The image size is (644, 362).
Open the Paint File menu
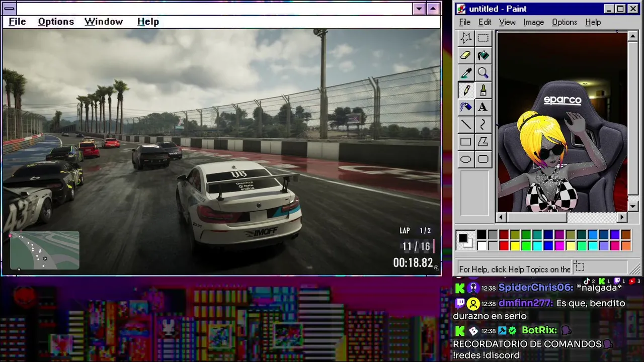tap(465, 22)
